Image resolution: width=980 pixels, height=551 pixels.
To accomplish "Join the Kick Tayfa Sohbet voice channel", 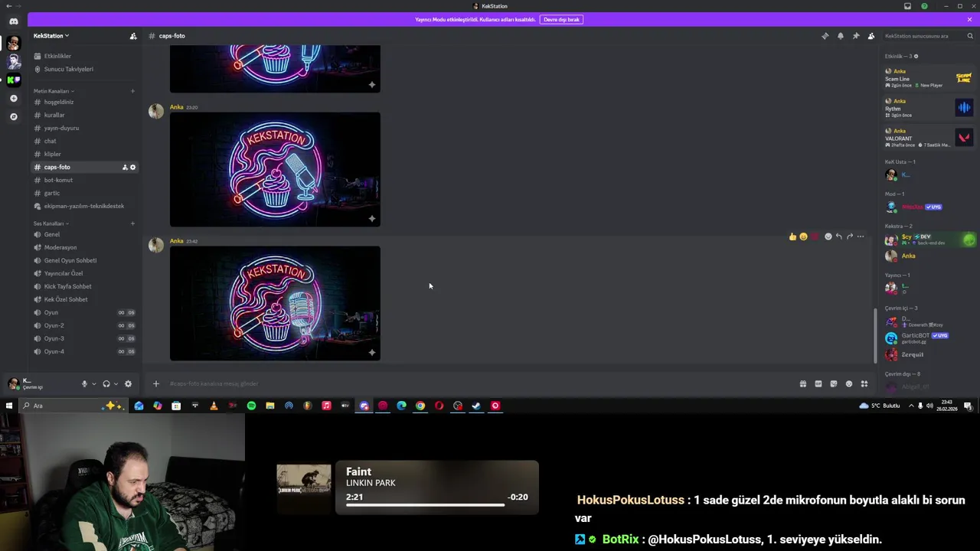I will [x=84, y=286].
